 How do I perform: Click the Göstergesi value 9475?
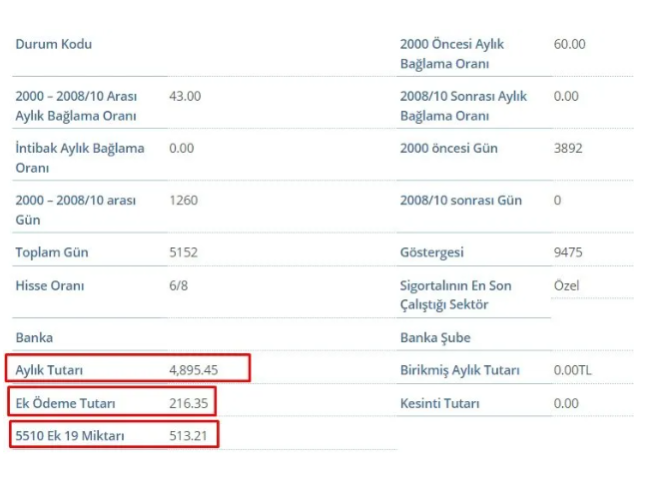(x=568, y=252)
